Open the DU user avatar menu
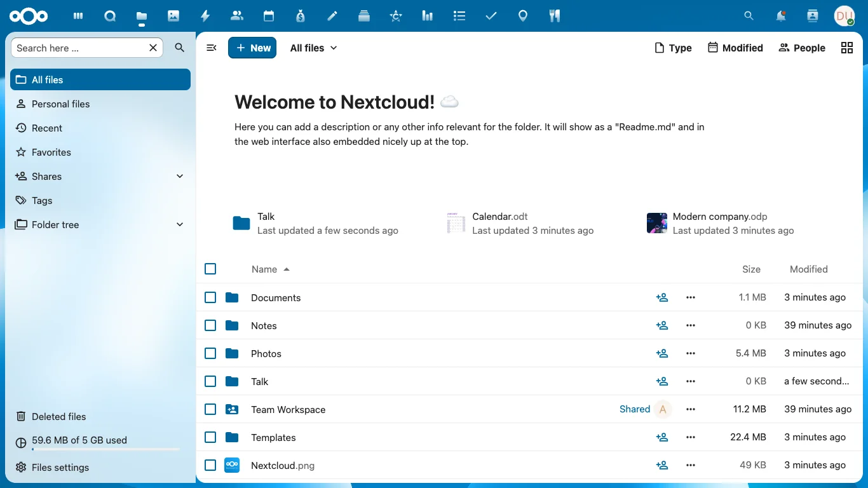868x488 pixels. tap(844, 16)
